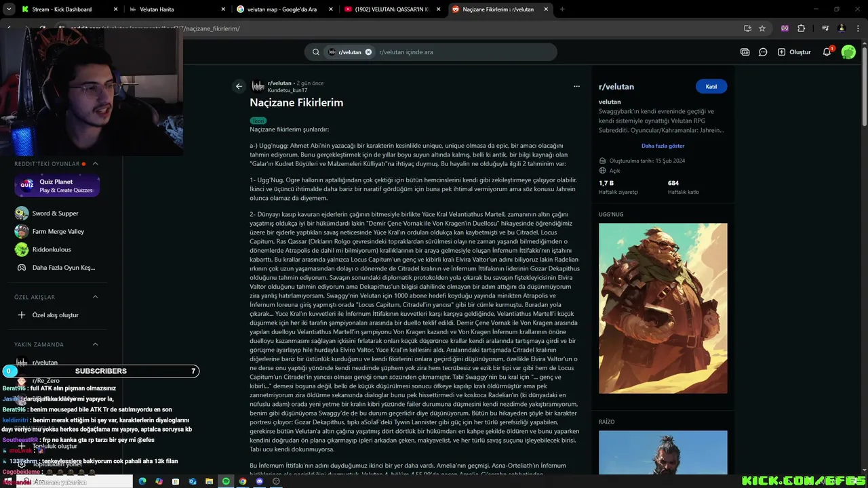Open Discord from the taskbar
This screenshot has width=868, height=488.
point(260,481)
